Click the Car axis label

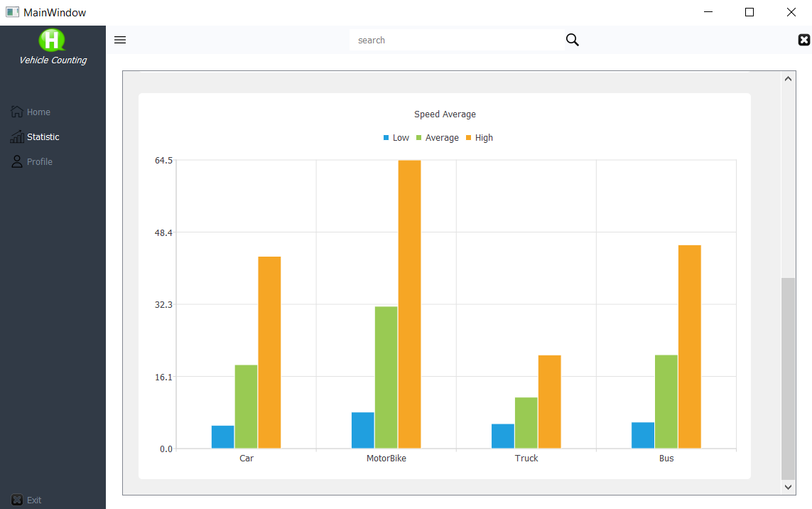[247, 459]
